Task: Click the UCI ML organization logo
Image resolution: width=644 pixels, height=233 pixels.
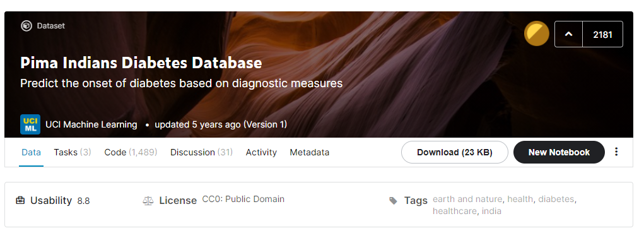Action: (30, 124)
